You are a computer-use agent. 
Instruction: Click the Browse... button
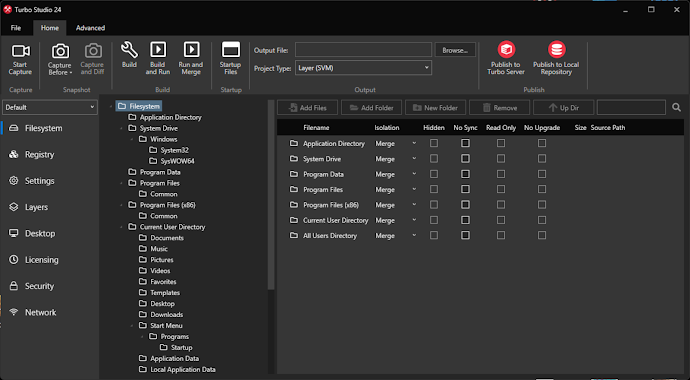tap(455, 50)
